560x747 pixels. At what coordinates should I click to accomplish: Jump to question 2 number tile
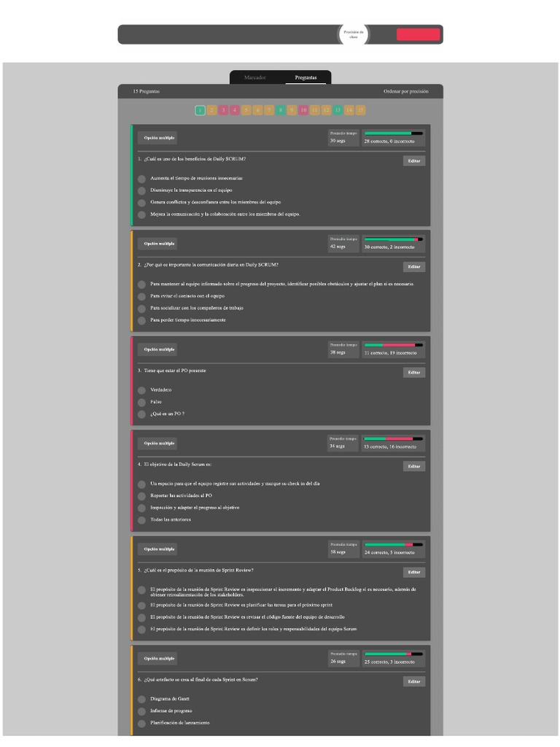(x=211, y=110)
